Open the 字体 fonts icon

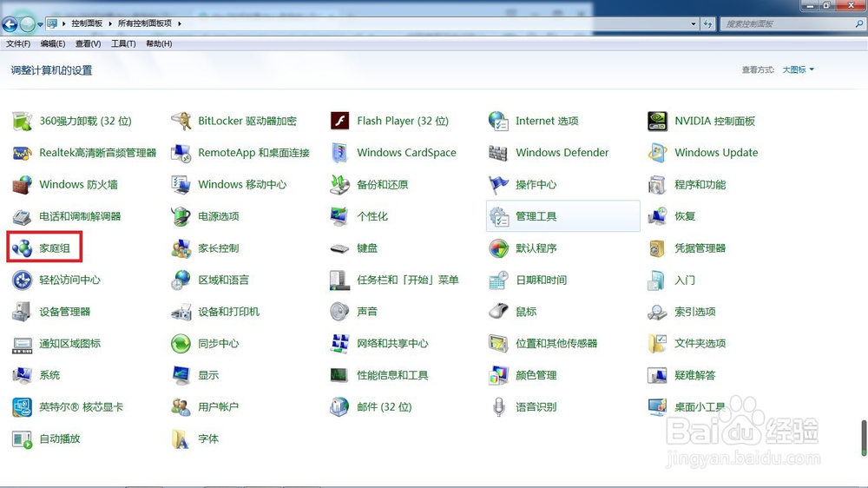(x=181, y=439)
